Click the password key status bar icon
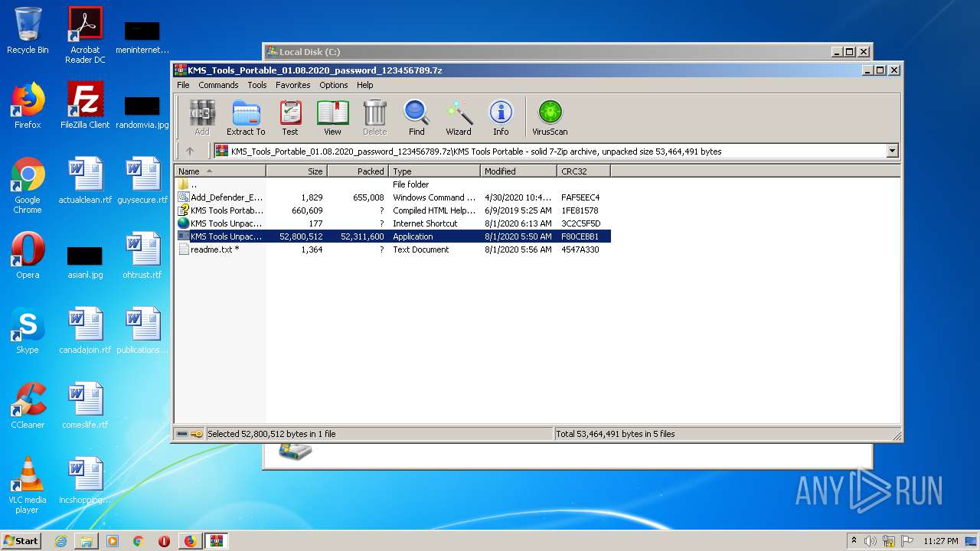Screen dimensions: 980x551 198,434
